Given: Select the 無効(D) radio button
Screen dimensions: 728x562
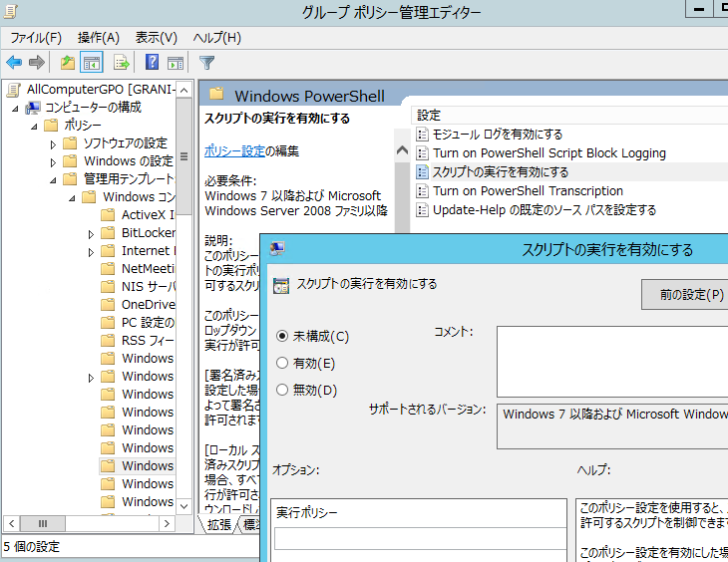Looking at the screenshot, I should pos(282,390).
